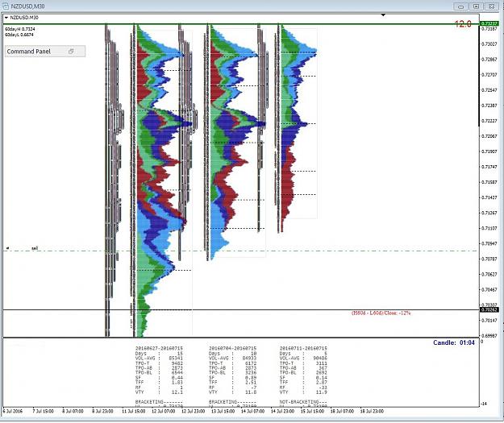
Task: Click the Candle: 01:04 timer text
Action: click(454, 342)
